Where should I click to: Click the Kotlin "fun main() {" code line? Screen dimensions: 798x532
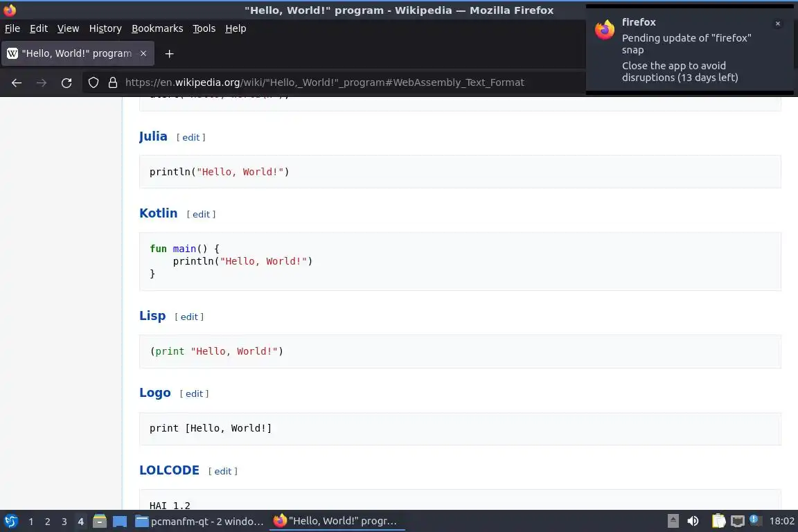point(184,249)
